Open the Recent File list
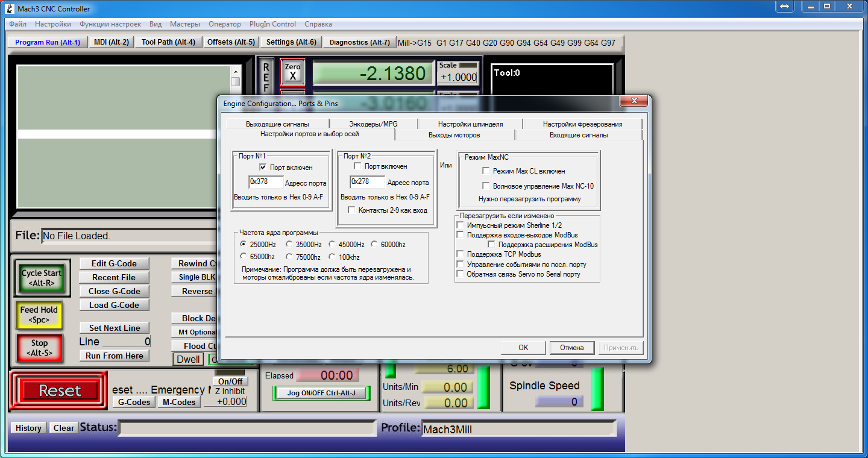This screenshot has width=868, height=458. coord(115,277)
